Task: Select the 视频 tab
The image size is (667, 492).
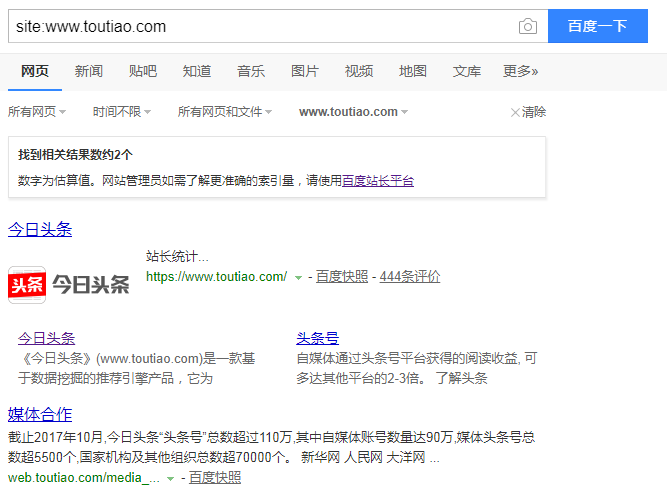Action: (x=358, y=71)
